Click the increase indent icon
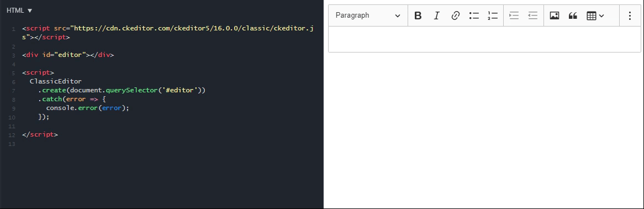644x209 pixels. [514, 15]
